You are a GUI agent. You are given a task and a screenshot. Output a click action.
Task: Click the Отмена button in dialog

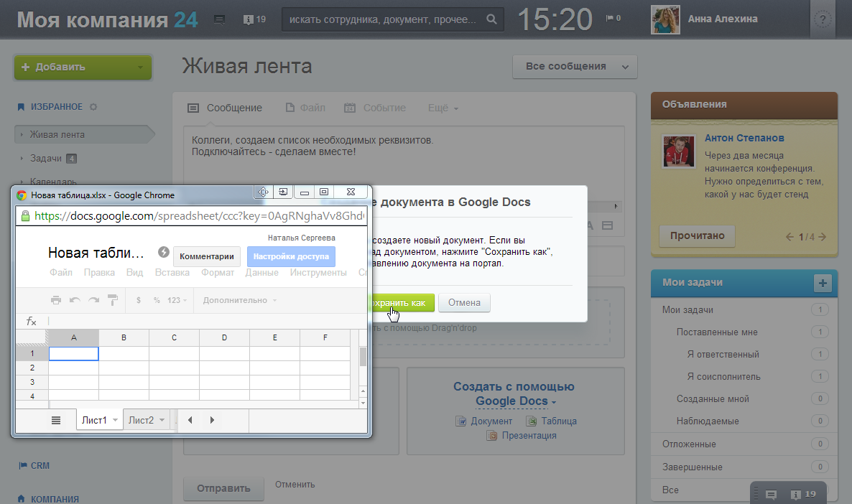click(x=464, y=303)
